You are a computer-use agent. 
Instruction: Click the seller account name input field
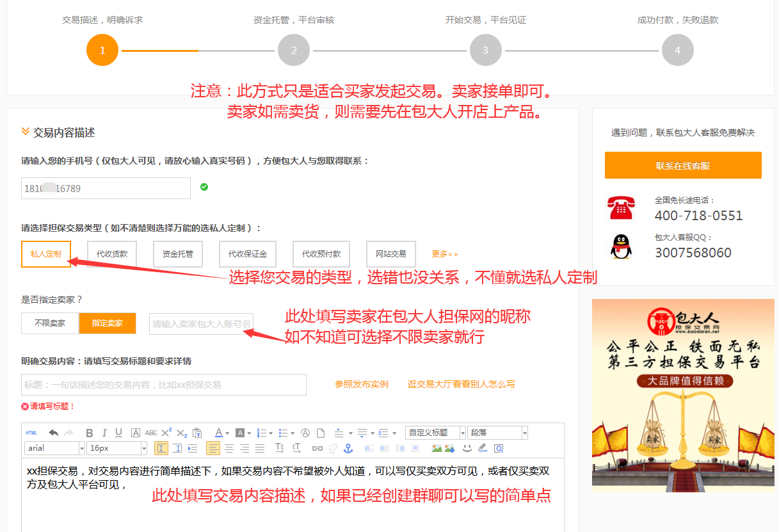(201, 323)
